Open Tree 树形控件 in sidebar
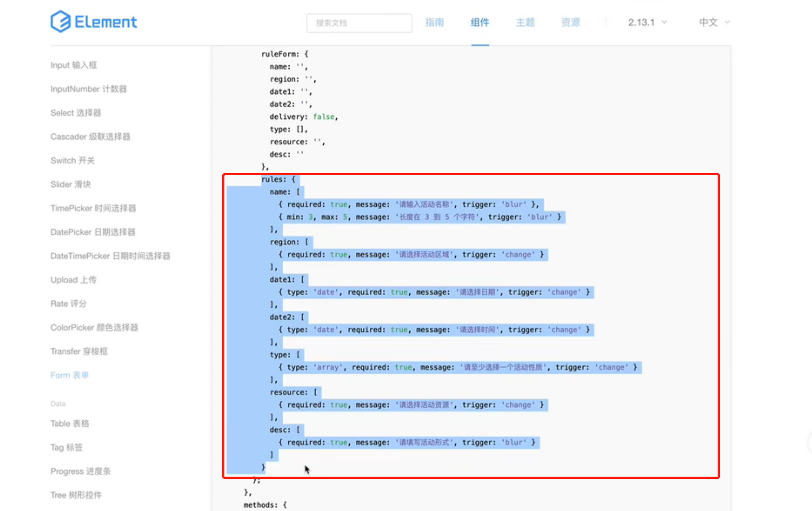The height and width of the screenshot is (511, 812). (76, 495)
